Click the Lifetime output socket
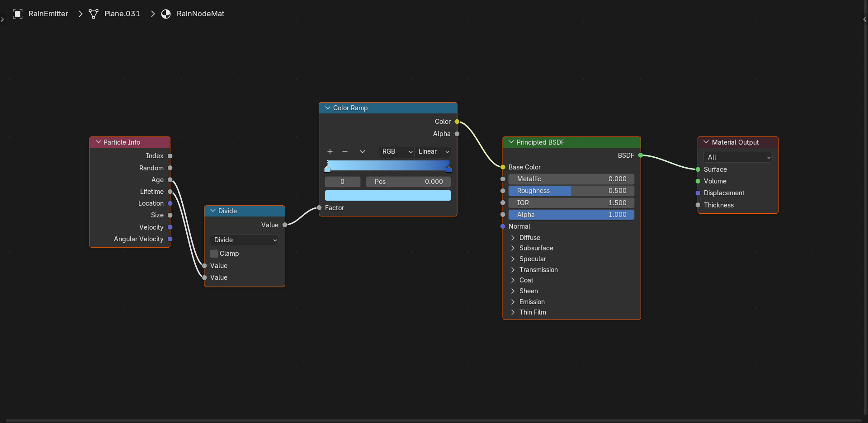 click(x=170, y=192)
